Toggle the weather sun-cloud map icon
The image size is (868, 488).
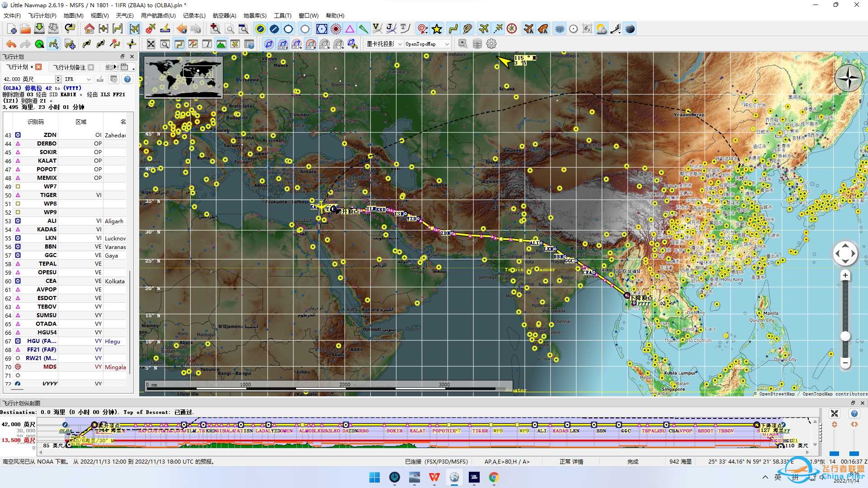click(601, 29)
